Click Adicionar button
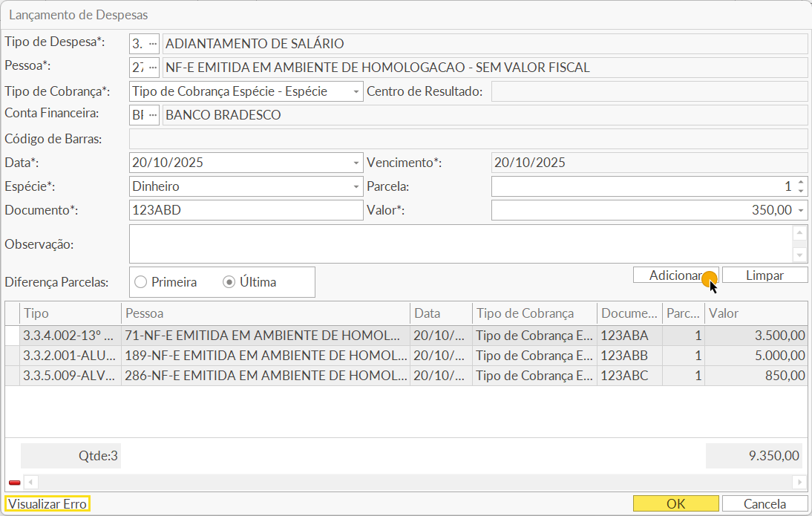This screenshot has height=516, width=812. [x=675, y=275]
